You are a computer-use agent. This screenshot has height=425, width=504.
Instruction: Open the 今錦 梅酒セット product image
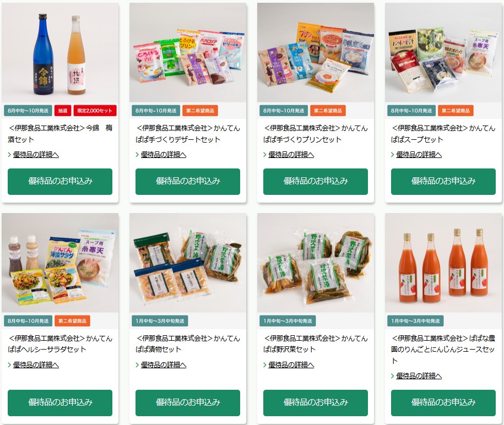(60, 52)
